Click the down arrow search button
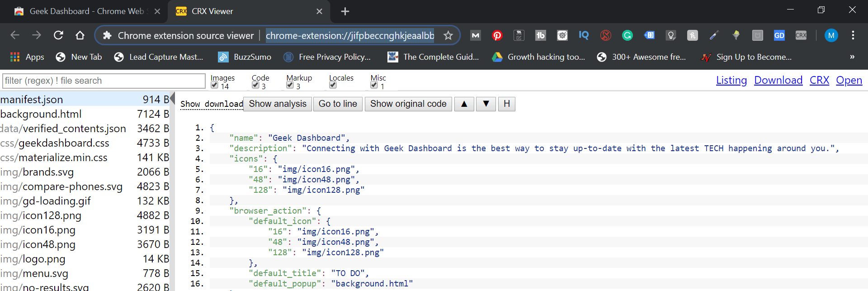 point(486,104)
